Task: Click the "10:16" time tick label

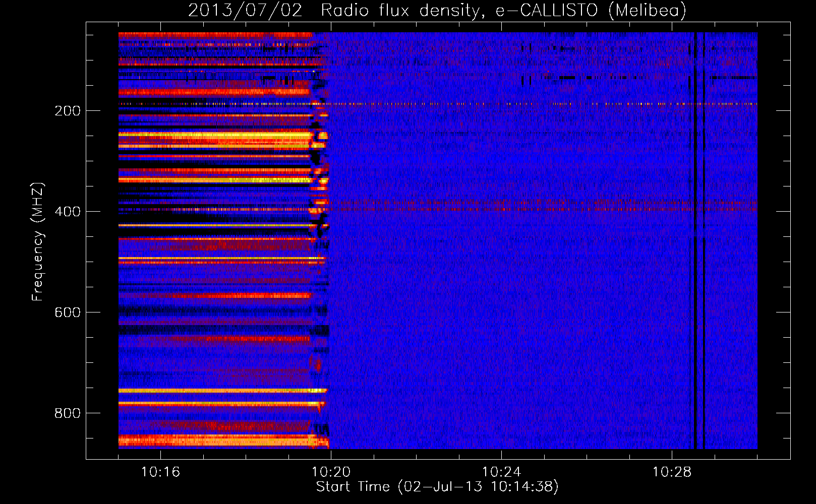Action: [x=160, y=472]
